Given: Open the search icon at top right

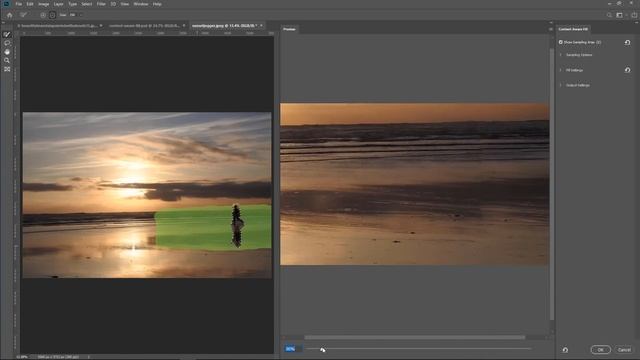Looking at the screenshot, I should 609,15.
